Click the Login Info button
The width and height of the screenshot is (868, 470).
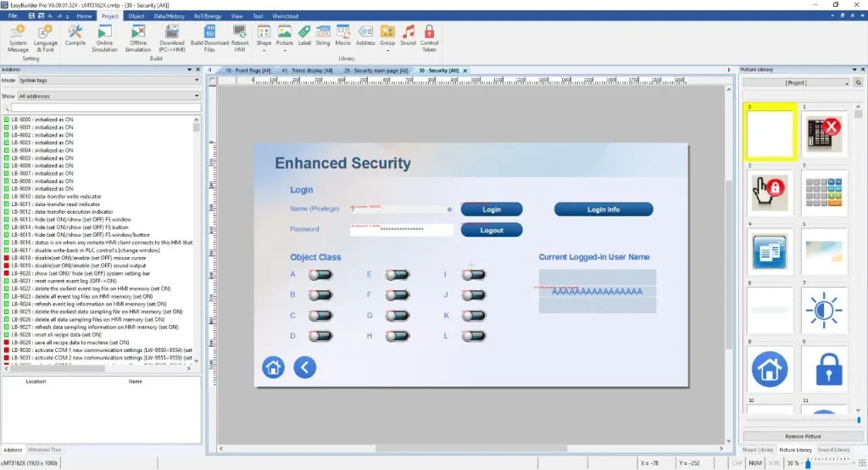[x=604, y=210]
